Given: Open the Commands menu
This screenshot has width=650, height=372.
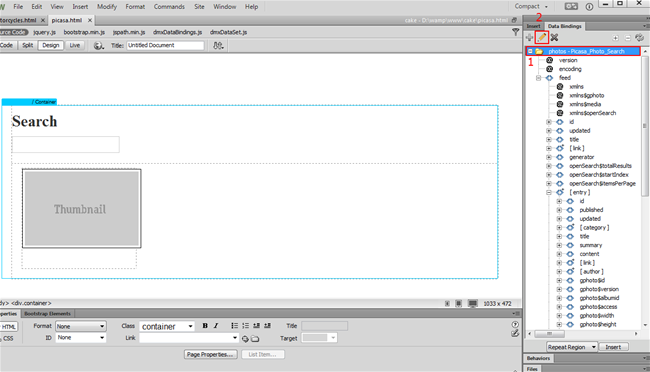Looking at the screenshot, I should pyautogui.click(x=169, y=7).
